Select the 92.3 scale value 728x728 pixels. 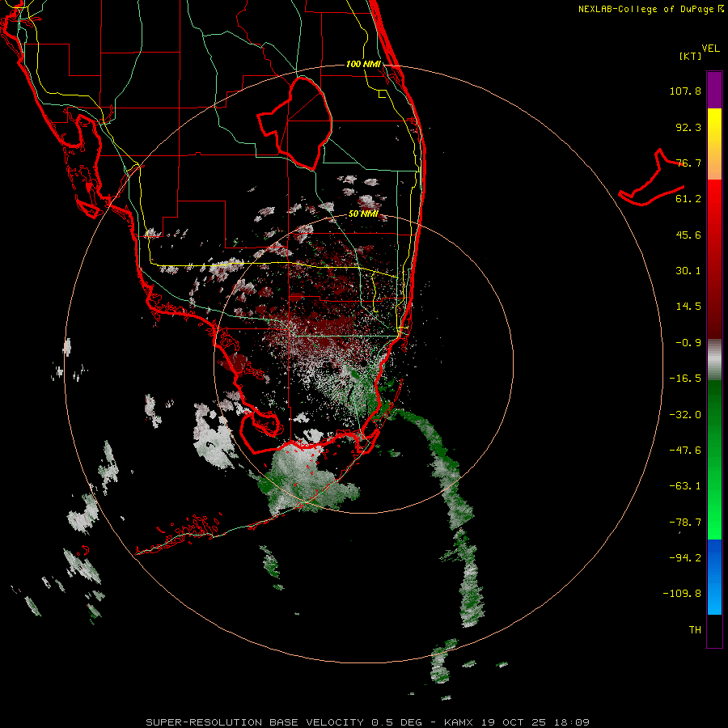(x=688, y=127)
